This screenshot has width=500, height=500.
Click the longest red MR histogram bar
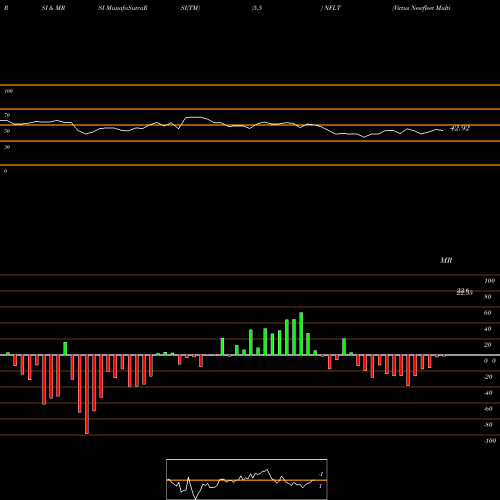[87, 394]
